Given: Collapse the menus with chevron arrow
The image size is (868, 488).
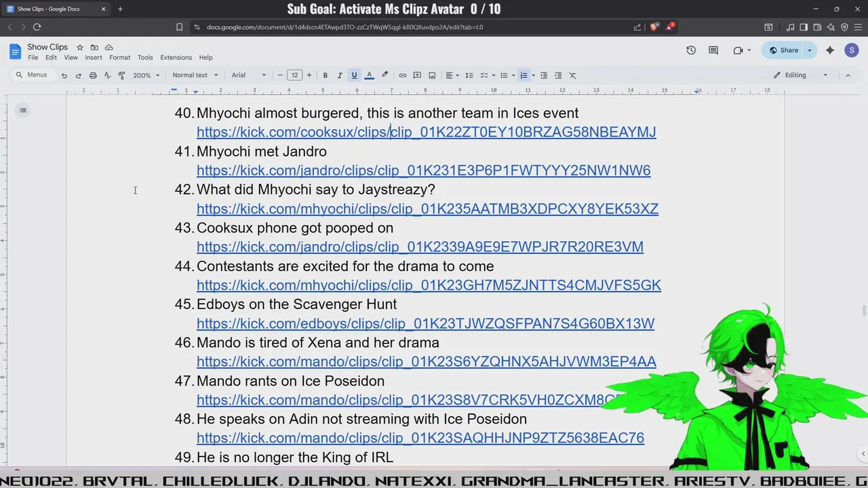Looking at the screenshot, I should pos(848,75).
